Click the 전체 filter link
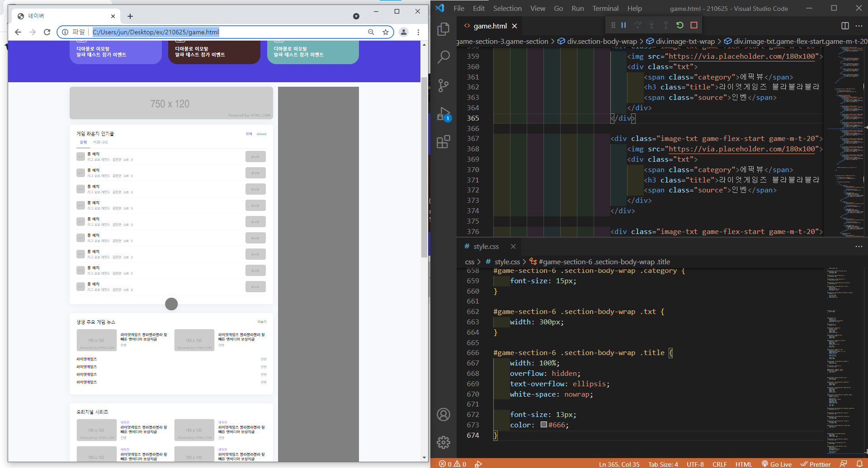 pos(249,134)
